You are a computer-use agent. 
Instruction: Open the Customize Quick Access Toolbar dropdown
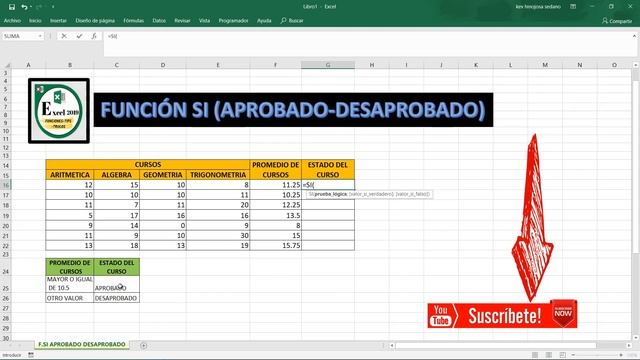click(x=53, y=7)
